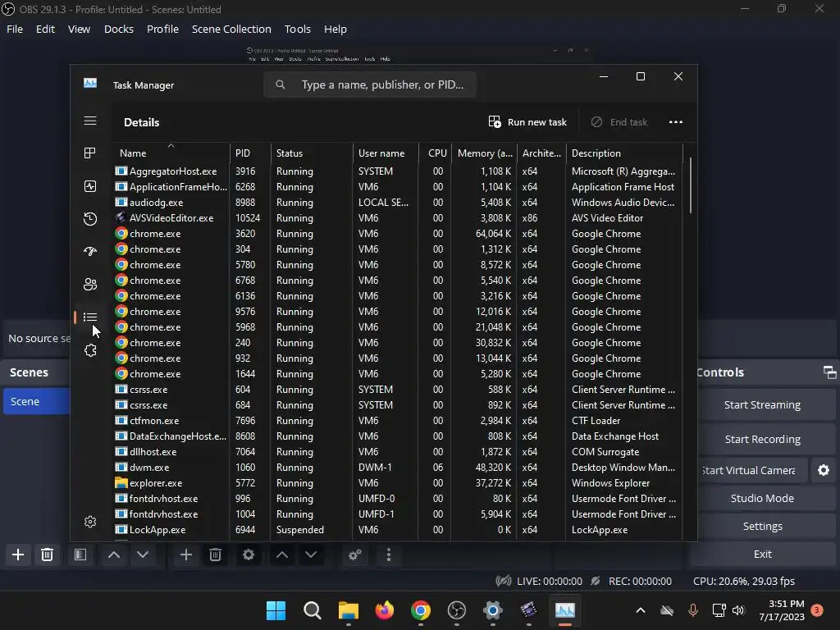This screenshot has height=630, width=840.
Task: Open virtual camera settings gear in OBS
Action: coord(824,470)
